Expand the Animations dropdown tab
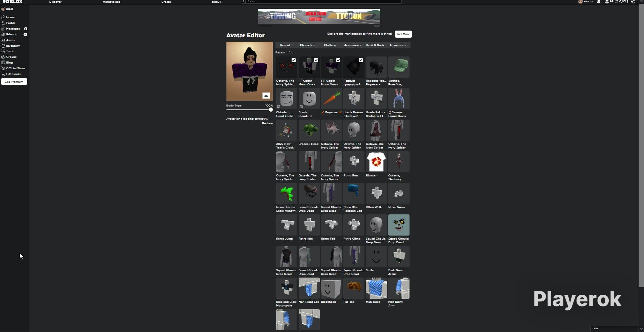Image resolution: width=644 pixels, height=332 pixels. [x=399, y=45]
